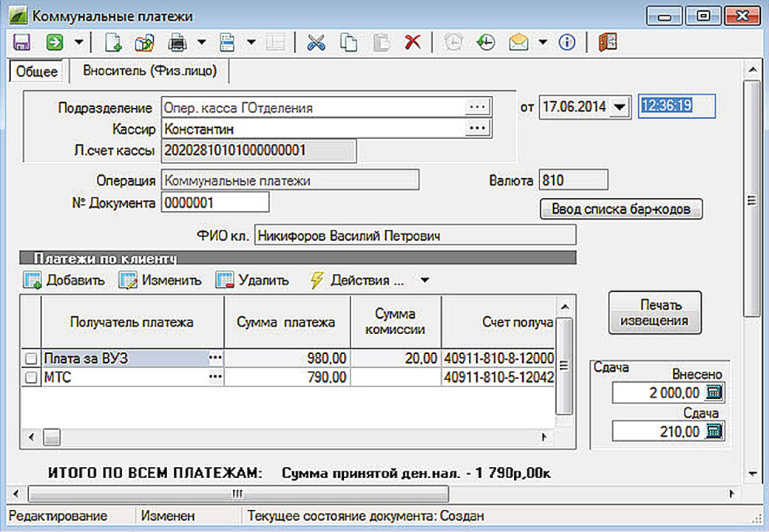Click the red X delete toolbar icon
This screenshot has width=769, height=532.
(413, 42)
